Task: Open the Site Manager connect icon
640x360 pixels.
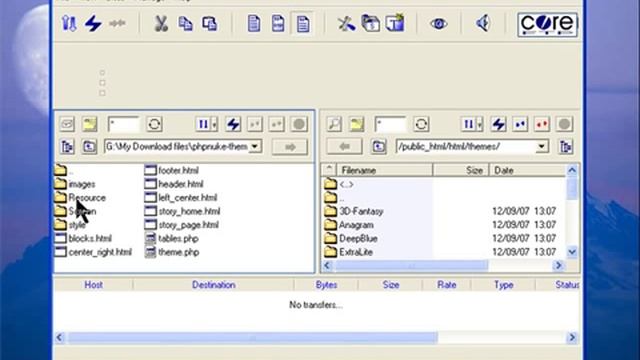Action: 69,23
